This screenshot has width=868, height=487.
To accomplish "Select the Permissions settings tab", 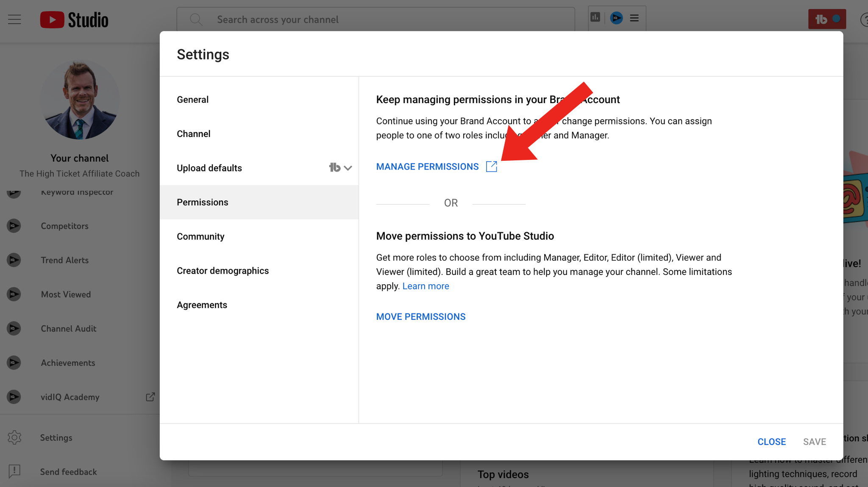I will pos(203,202).
